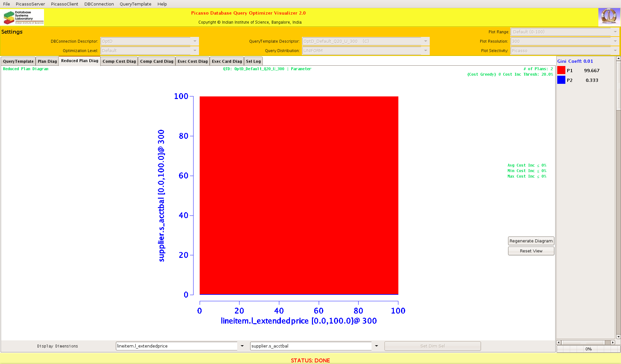
Task: Click the legend horizontal scroll left arrow
Action: [x=559, y=342]
